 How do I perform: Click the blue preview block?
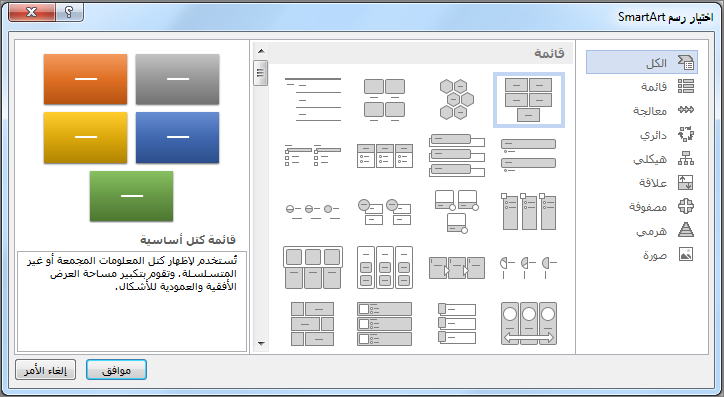pyautogui.click(x=177, y=138)
